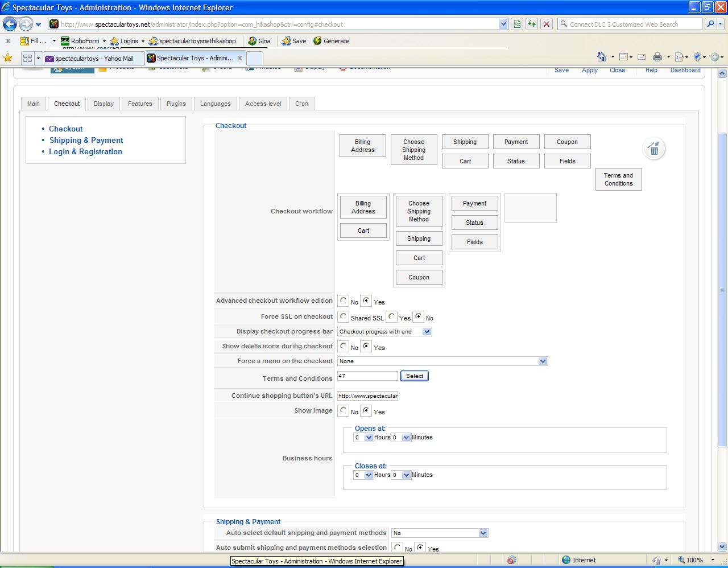Switch to the Display tab
This screenshot has height=568, width=728.
[x=104, y=104]
